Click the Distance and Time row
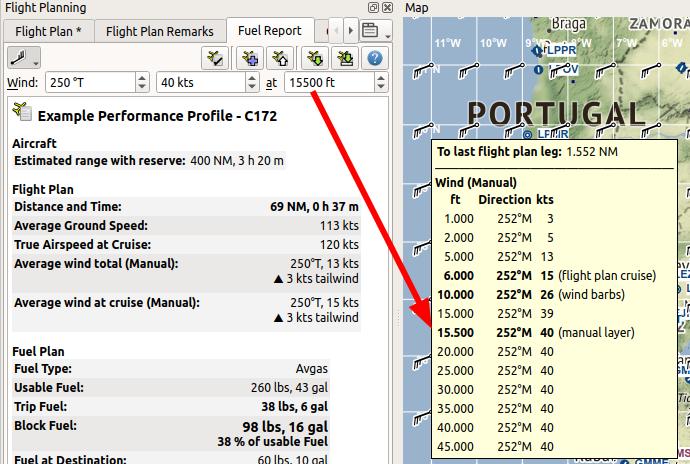The image size is (690, 464). (186, 206)
